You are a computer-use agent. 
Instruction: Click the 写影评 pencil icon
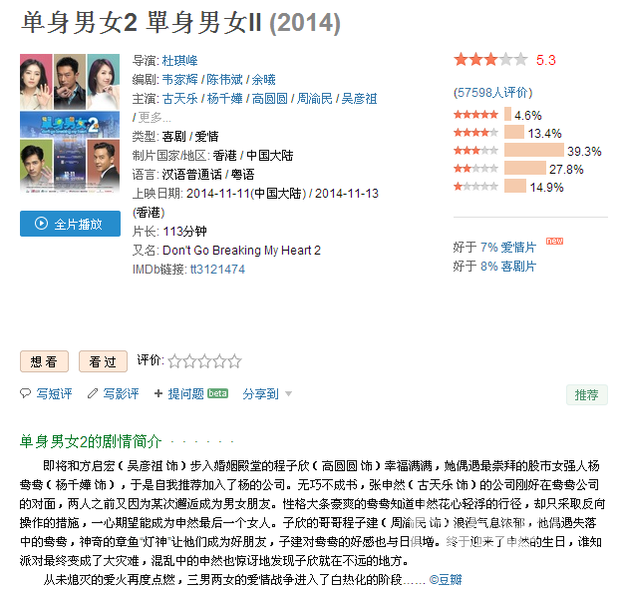click(93, 394)
